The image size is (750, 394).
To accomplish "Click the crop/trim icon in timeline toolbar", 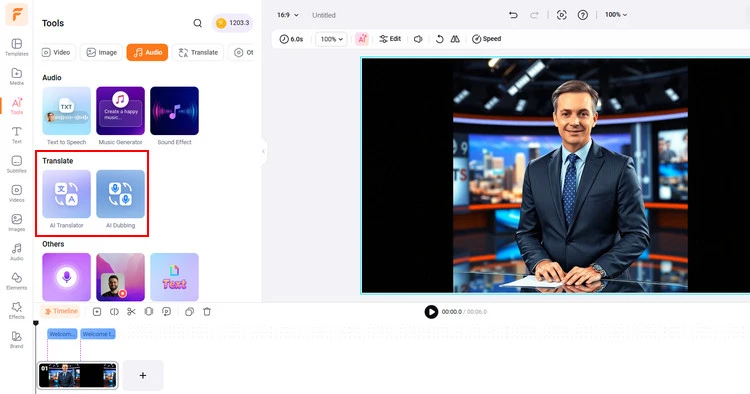I will [x=149, y=312].
